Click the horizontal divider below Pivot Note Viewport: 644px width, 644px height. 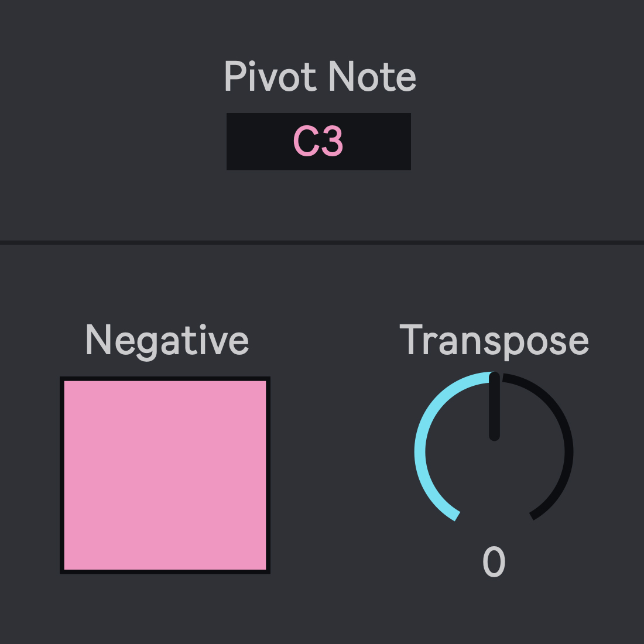(x=322, y=242)
